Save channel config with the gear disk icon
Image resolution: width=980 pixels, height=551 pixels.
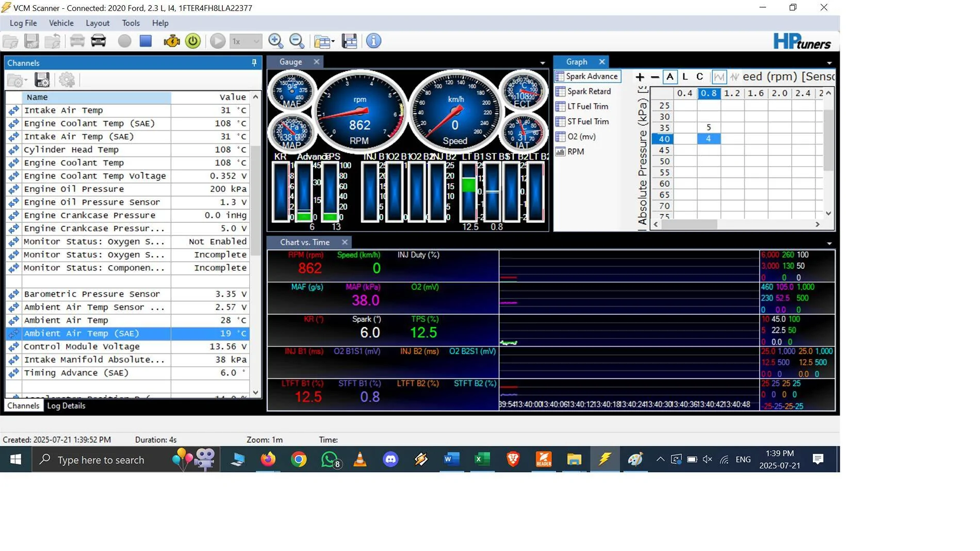[42, 80]
